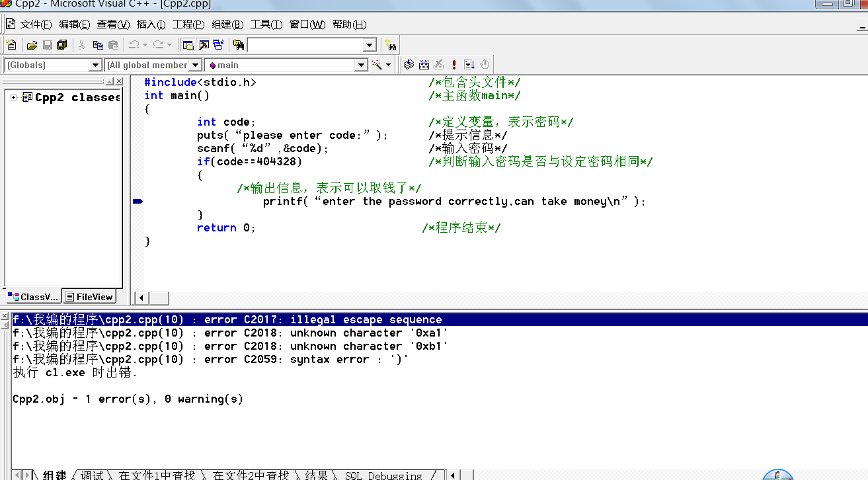This screenshot has height=480, width=868.
Task: Click the Build toolbar icon
Action: coord(424,65)
